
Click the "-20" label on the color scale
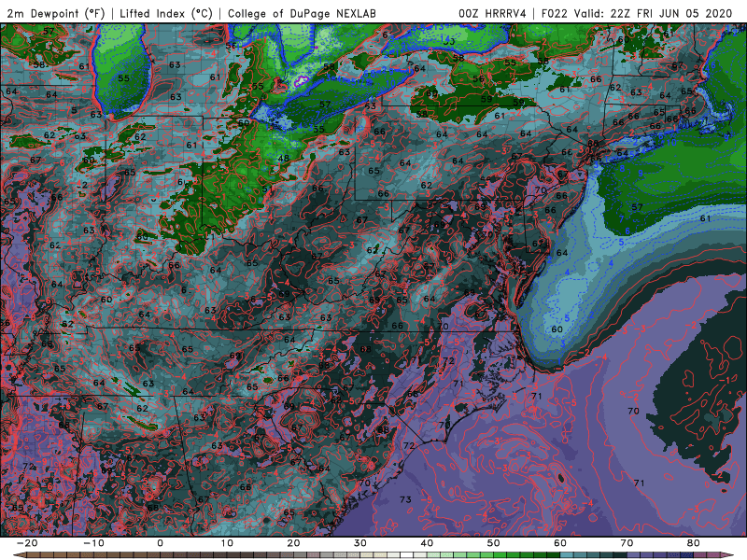tap(27, 543)
